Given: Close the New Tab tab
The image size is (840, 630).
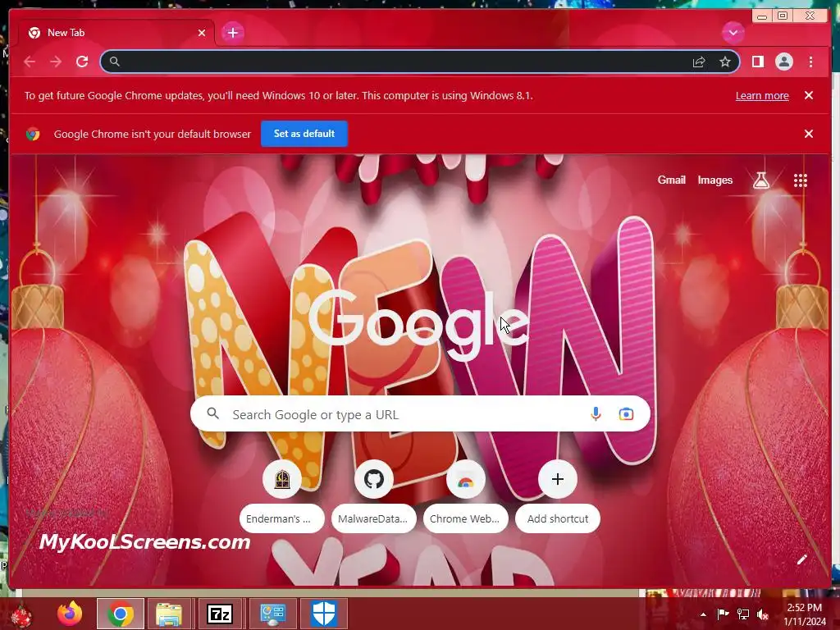Looking at the screenshot, I should (x=202, y=33).
